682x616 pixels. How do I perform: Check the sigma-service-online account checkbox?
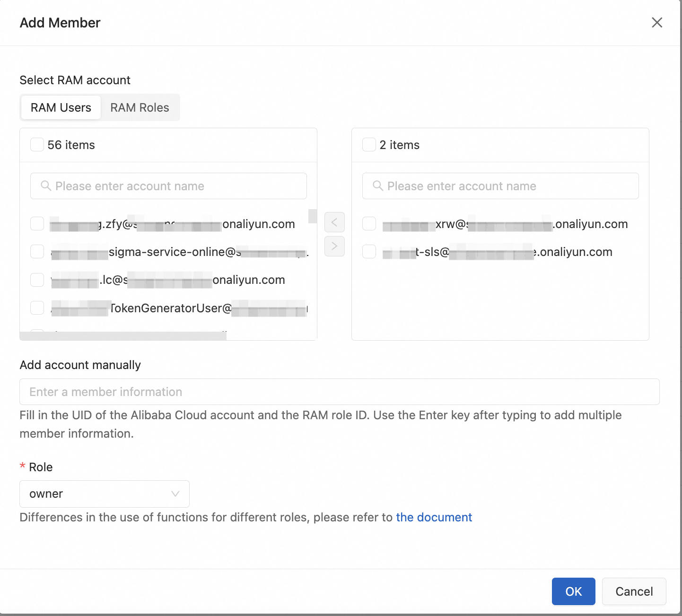[x=37, y=252]
